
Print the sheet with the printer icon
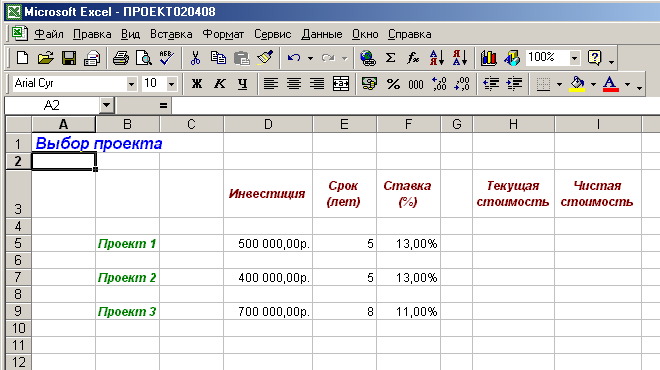point(92,58)
